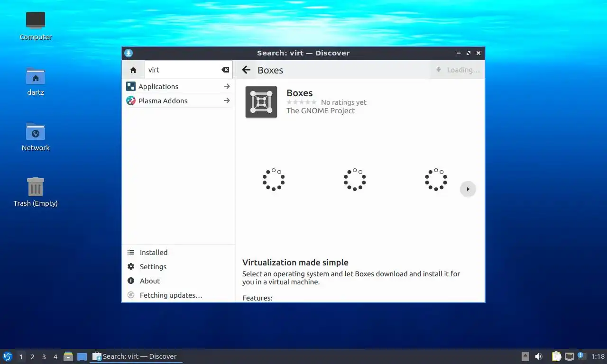Click the star rating for Boxes

point(302,102)
